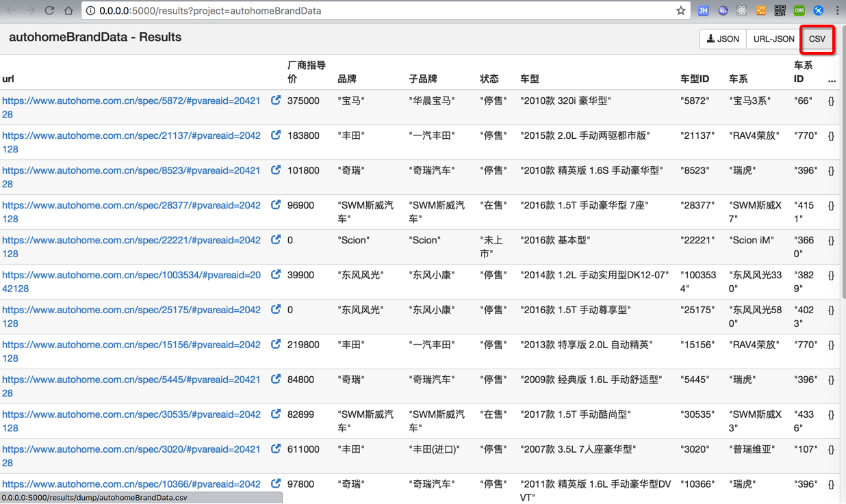
Task: Open the URL-JSON export
Action: click(773, 39)
